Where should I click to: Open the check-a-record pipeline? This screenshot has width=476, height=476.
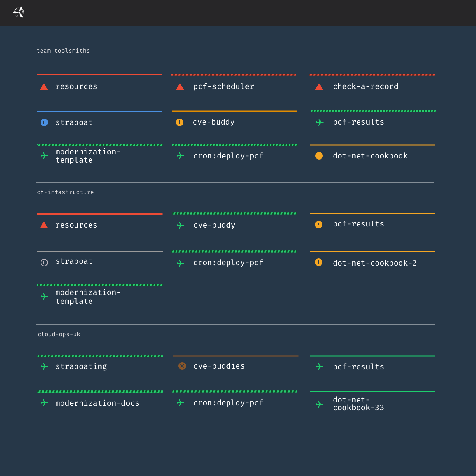point(366,86)
